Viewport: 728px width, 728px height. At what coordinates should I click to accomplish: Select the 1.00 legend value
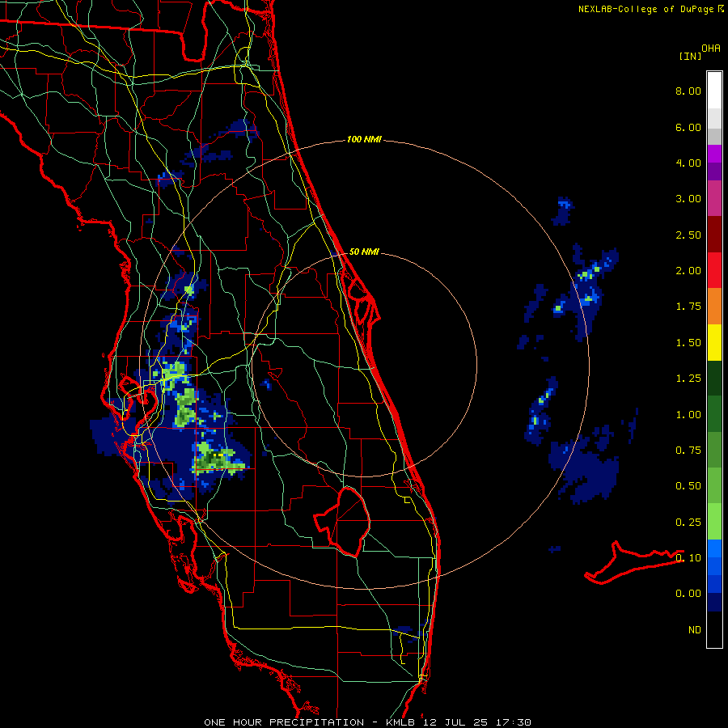tap(688, 415)
